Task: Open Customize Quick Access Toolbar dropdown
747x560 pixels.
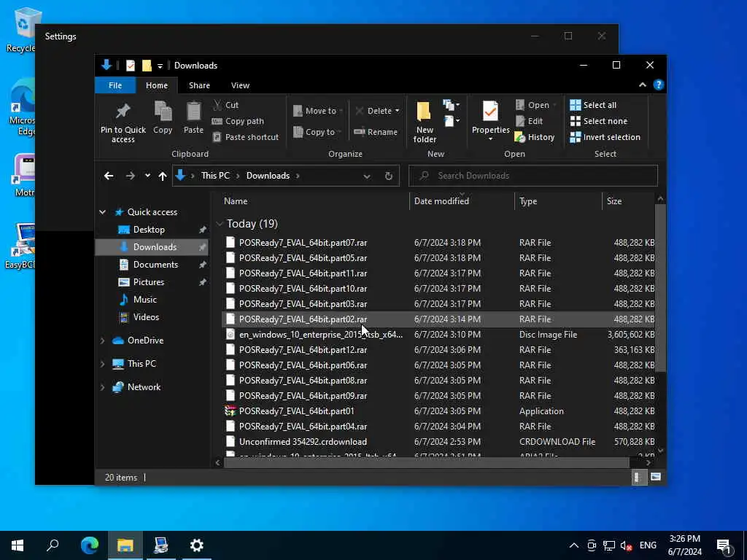Action: pyautogui.click(x=160, y=66)
